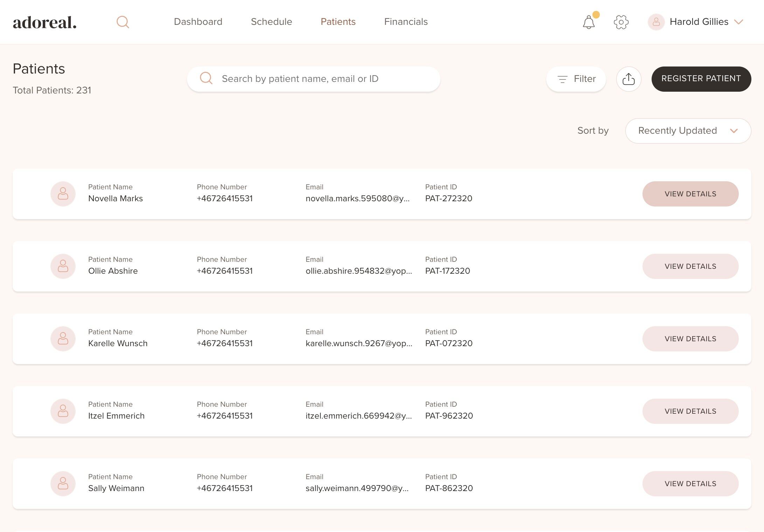This screenshot has height=532, width=764.
Task: Go to the Dashboard tab
Action: (198, 22)
